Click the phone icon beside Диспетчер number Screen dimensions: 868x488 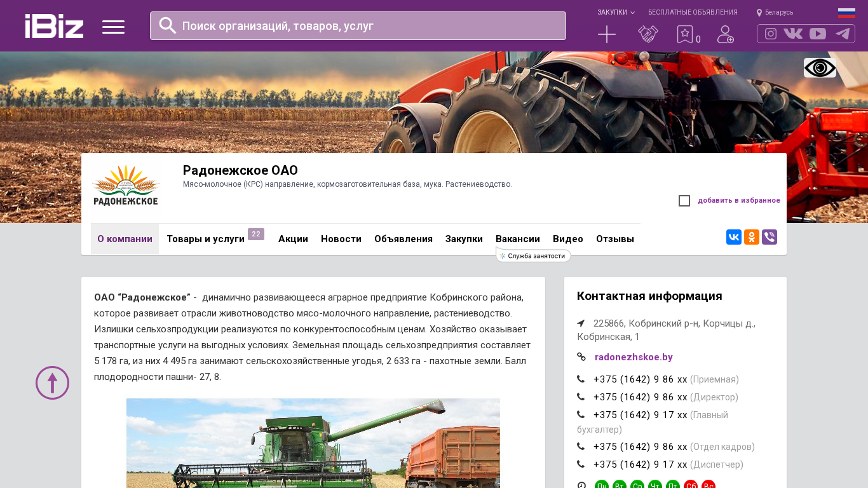(581, 464)
